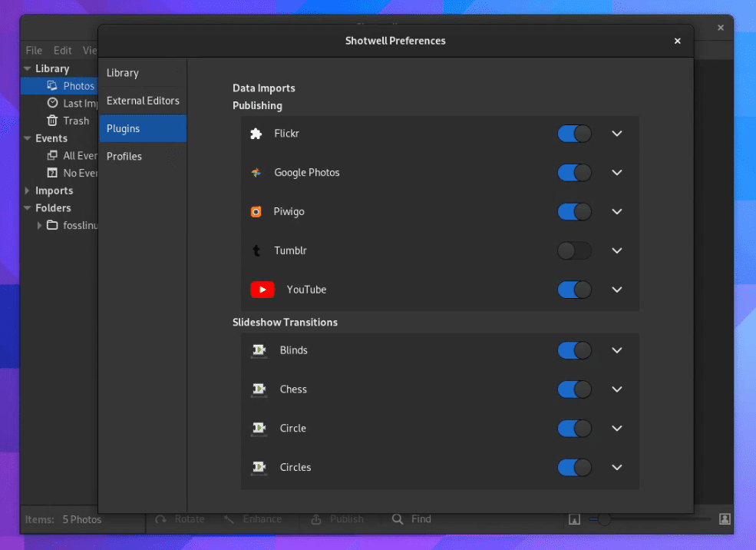Expand Circle transition details chevron
The image size is (756, 550).
click(616, 429)
